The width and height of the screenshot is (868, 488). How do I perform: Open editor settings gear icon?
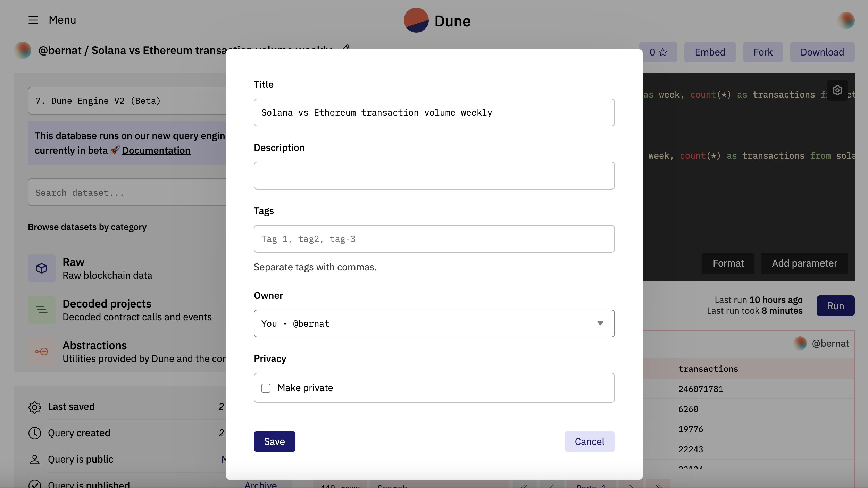[837, 90]
